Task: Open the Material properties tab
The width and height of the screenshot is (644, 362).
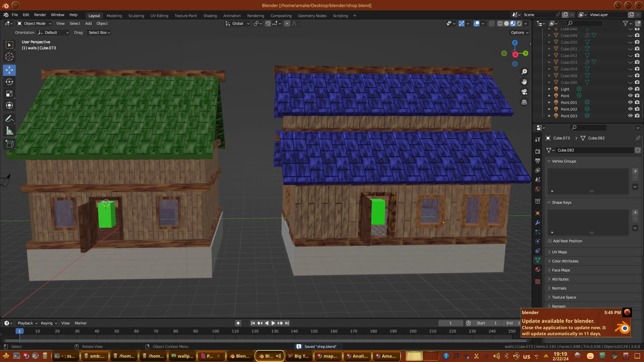Action: [x=538, y=269]
